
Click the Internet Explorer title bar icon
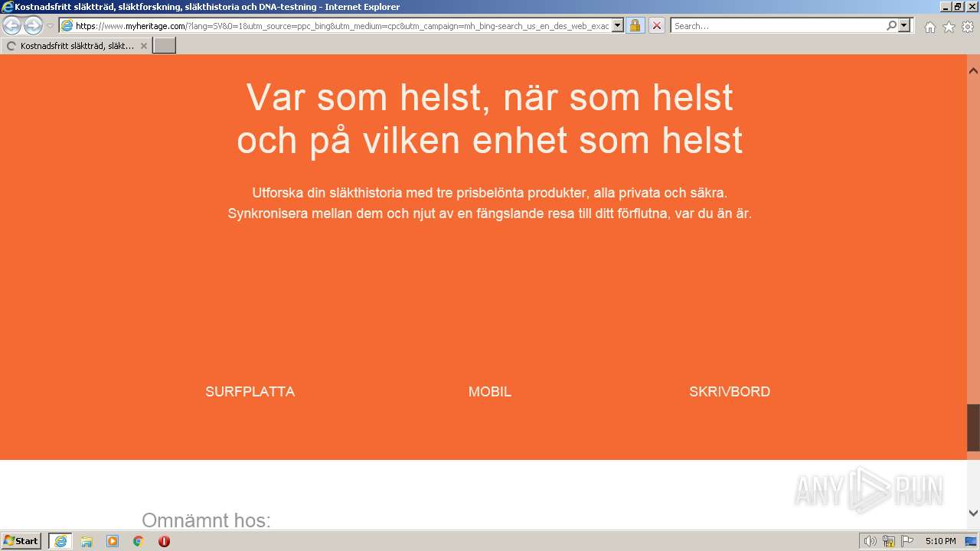(x=8, y=7)
